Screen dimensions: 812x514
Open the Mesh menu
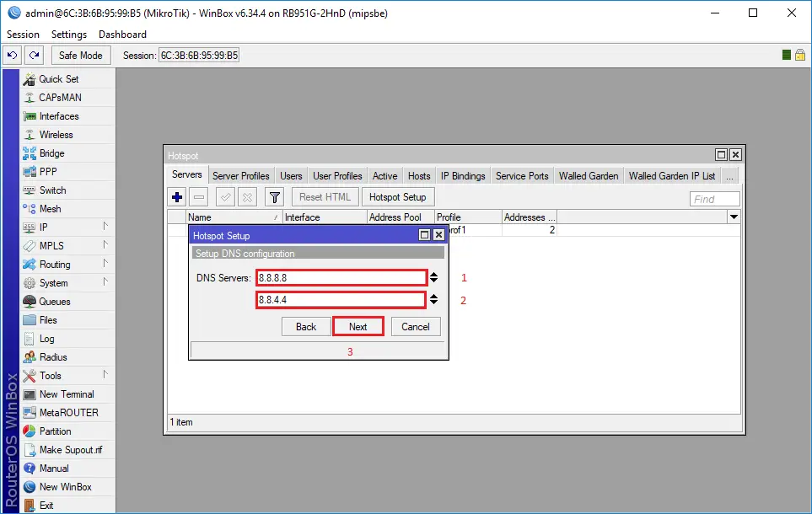click(x=67, y=209)
